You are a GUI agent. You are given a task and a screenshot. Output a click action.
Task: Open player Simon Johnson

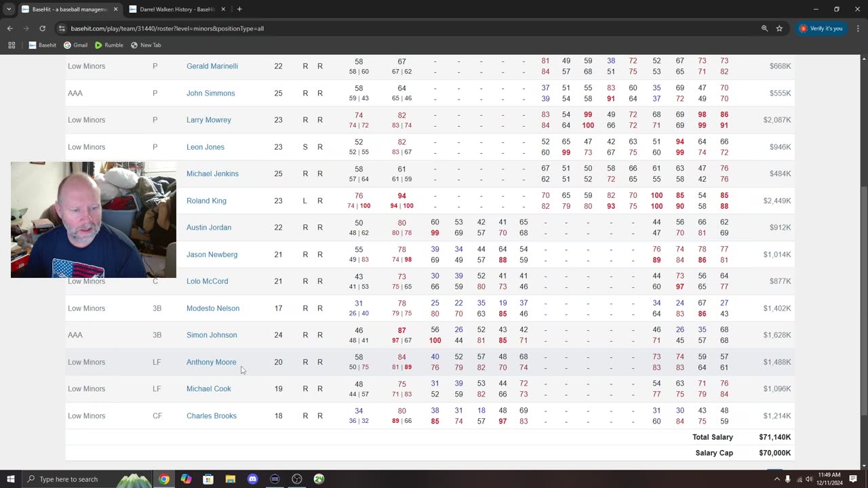click(212, 335)
